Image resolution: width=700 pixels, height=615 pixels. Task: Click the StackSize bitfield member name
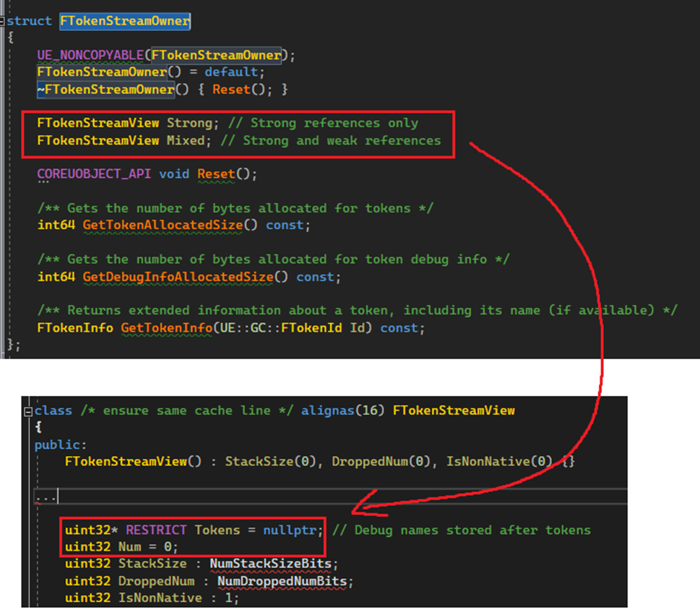pyautogui.click(x=152, y=564)
